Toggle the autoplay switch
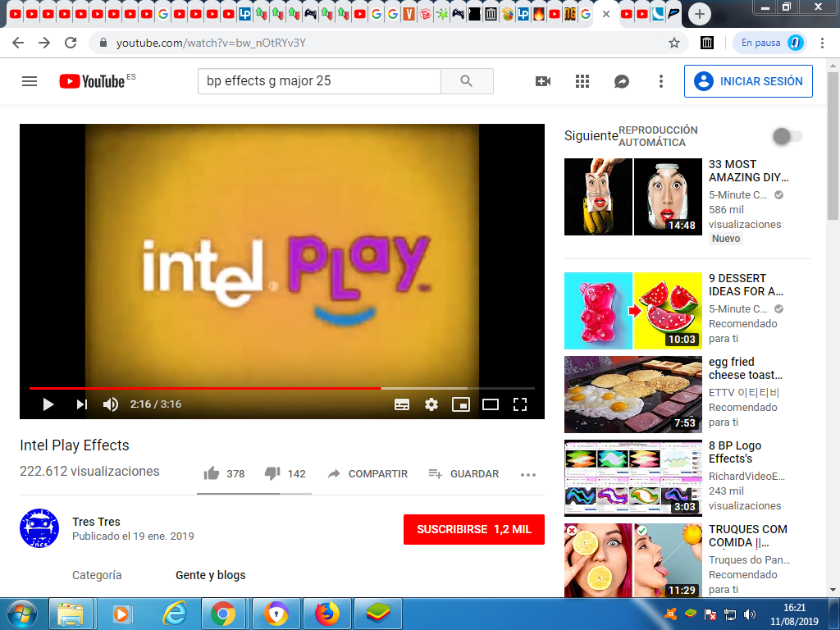 pyautogui.click(x=787, y=136)
